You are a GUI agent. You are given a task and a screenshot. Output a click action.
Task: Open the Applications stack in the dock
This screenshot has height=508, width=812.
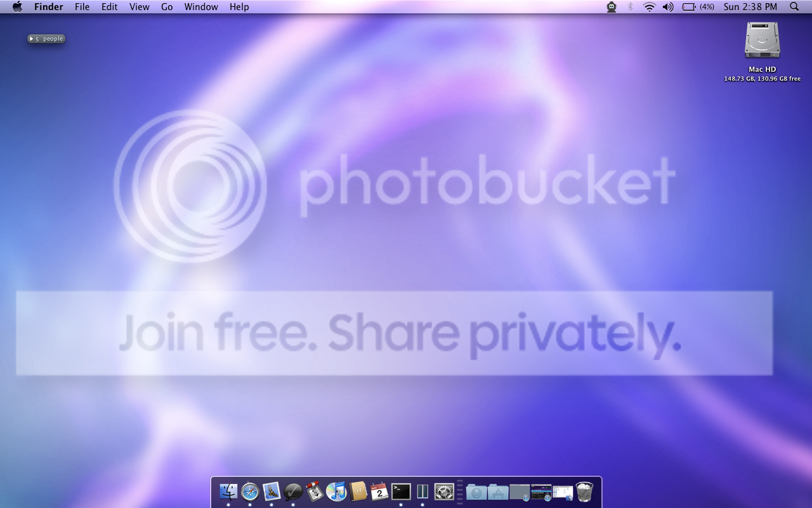coord(498,491)
